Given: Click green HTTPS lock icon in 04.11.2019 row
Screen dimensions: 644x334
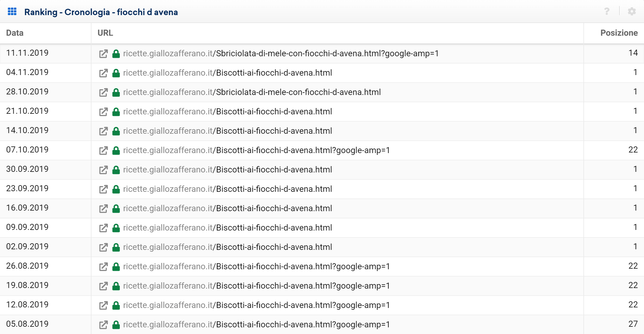Looking at the screenshot, I should [116, 73].
